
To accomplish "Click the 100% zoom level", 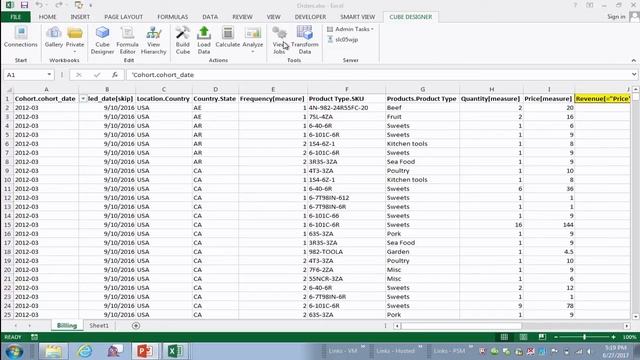I will (629, 337).
